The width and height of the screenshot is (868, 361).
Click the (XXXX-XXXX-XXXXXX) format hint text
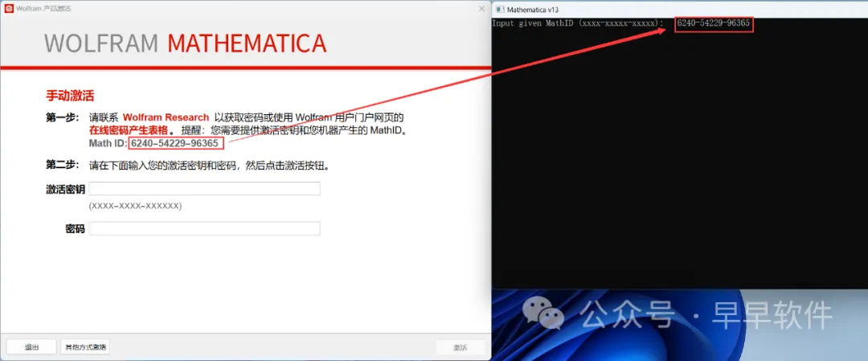(x=136, y=205)
